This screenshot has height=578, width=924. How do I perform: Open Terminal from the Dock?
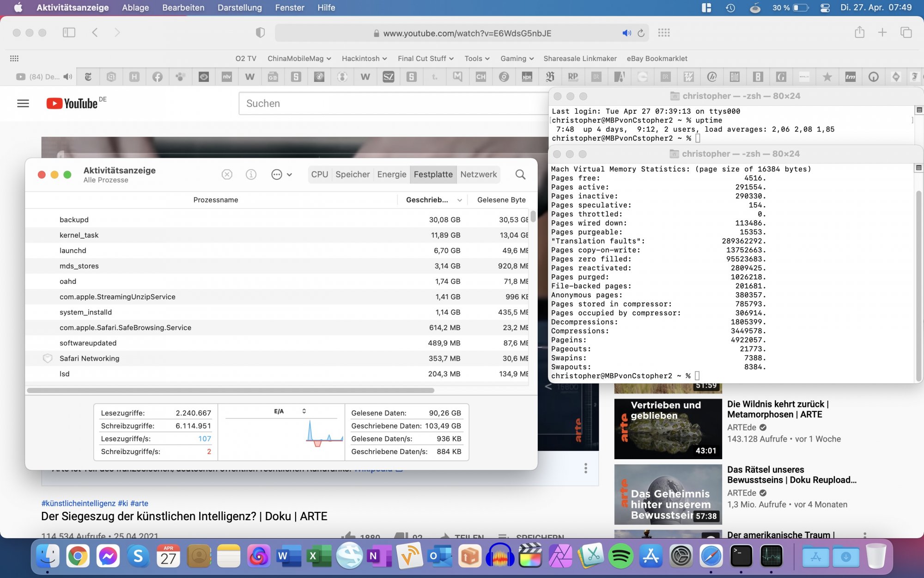point(741,556)
